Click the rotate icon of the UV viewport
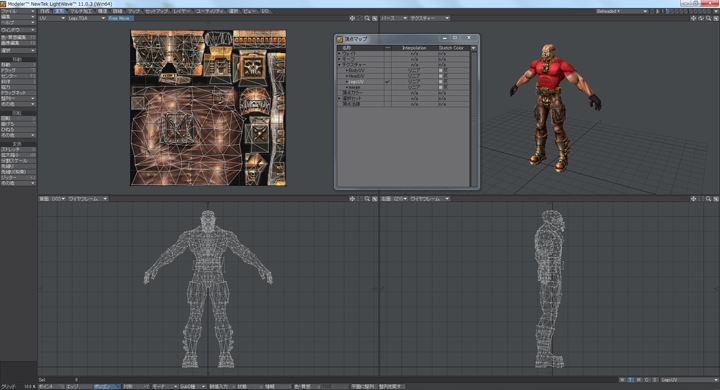 point(360,18)
